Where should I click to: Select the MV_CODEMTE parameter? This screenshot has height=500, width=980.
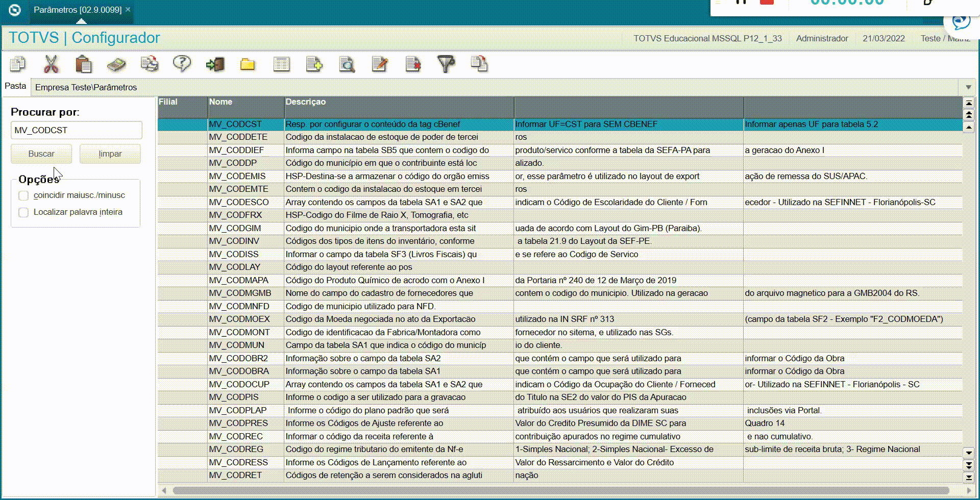pyautogui.click(x=560, y=189)
